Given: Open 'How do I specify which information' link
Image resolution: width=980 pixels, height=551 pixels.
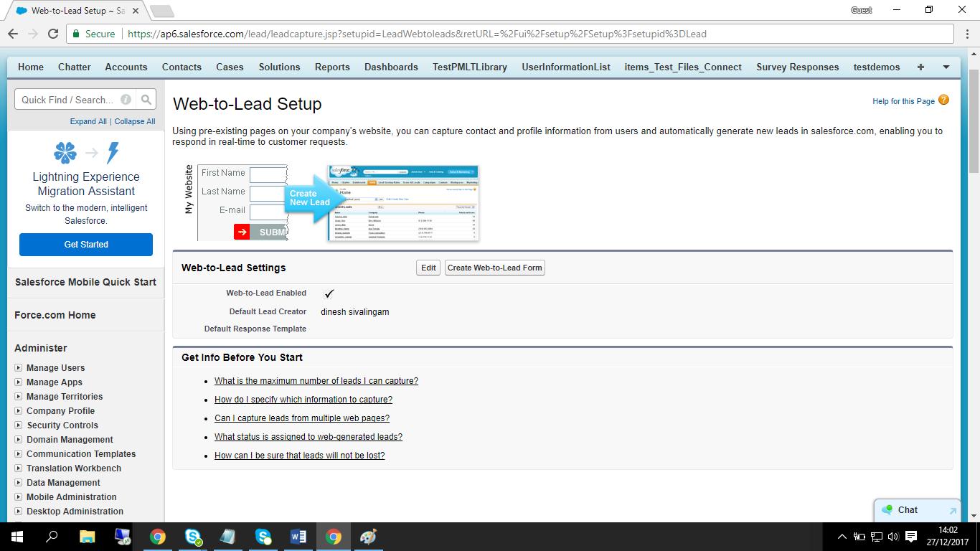Looking at the screenshot, I should point(303,400).
